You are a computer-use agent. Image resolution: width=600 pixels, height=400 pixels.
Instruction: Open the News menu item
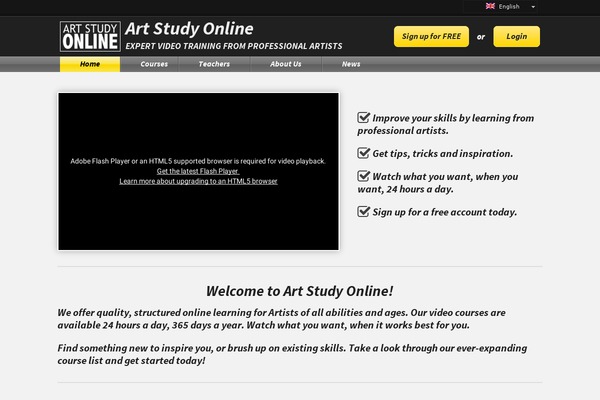[351, 64]
